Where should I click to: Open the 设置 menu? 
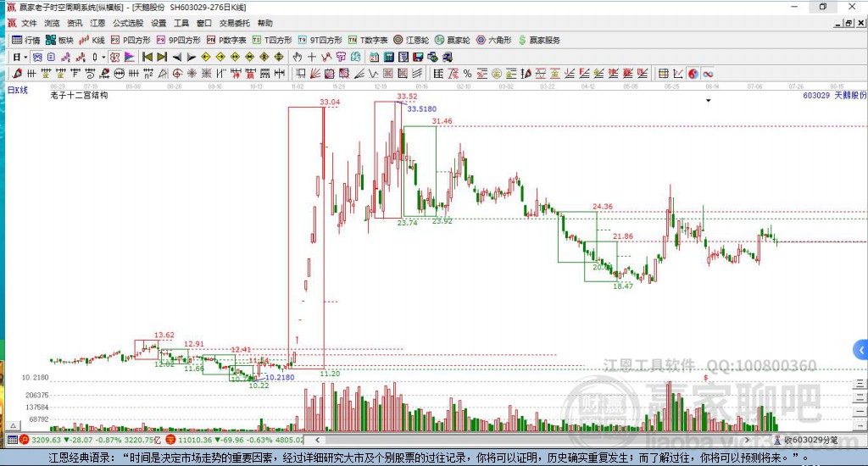coord(159,23)
